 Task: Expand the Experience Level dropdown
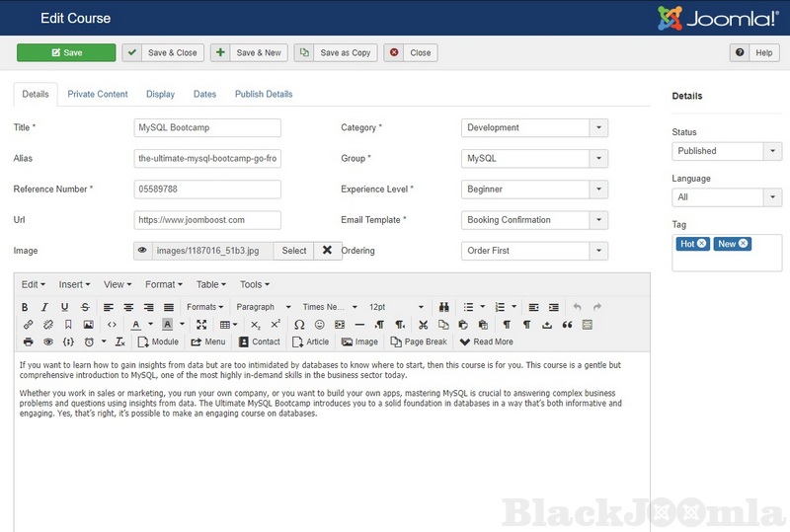pos(598,190)
